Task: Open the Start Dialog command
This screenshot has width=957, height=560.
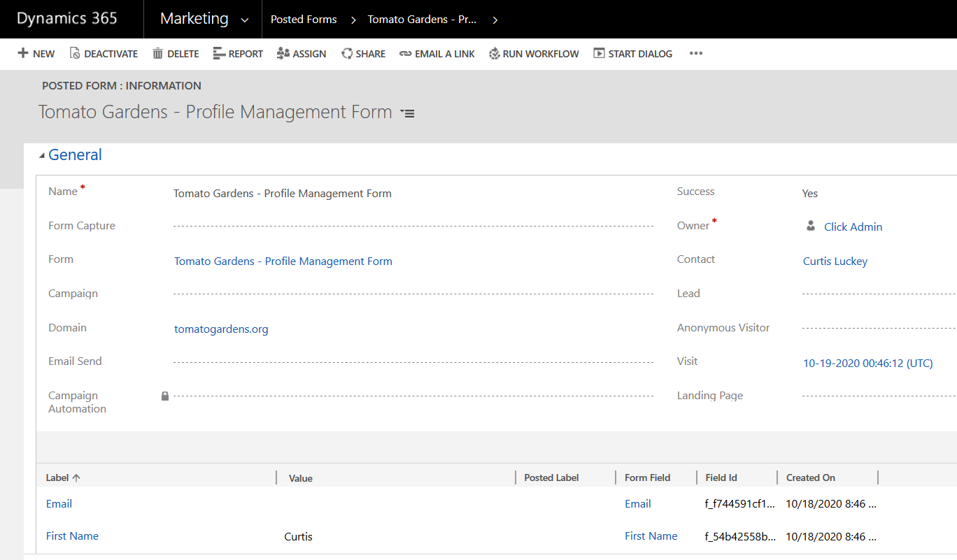Action: tap(598, 53)
